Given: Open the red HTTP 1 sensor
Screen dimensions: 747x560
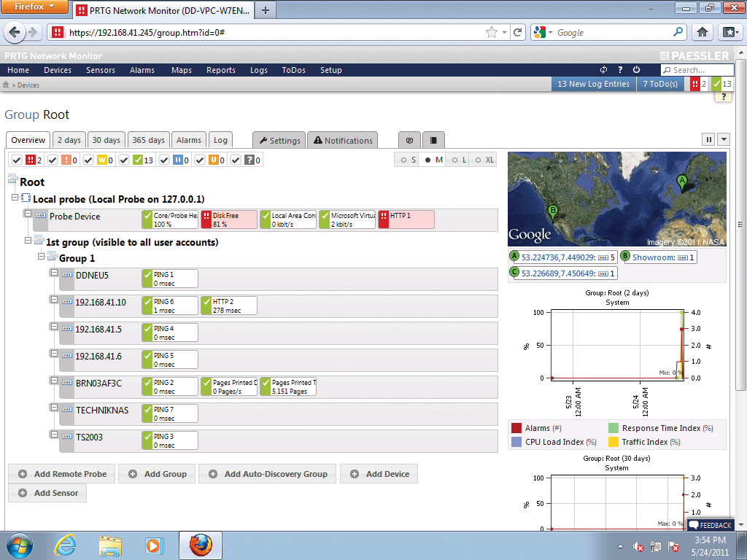Looking at the screenshot, I should 406,219.
